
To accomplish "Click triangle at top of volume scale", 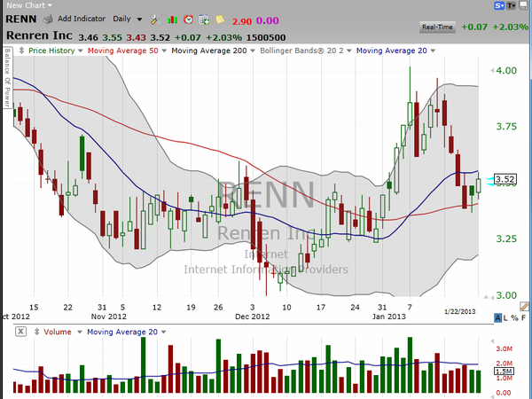I will tap(492, 341).
